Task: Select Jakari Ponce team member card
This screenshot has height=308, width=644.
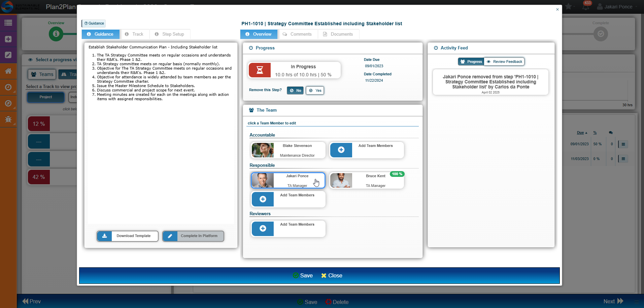Action: [288, 181]
